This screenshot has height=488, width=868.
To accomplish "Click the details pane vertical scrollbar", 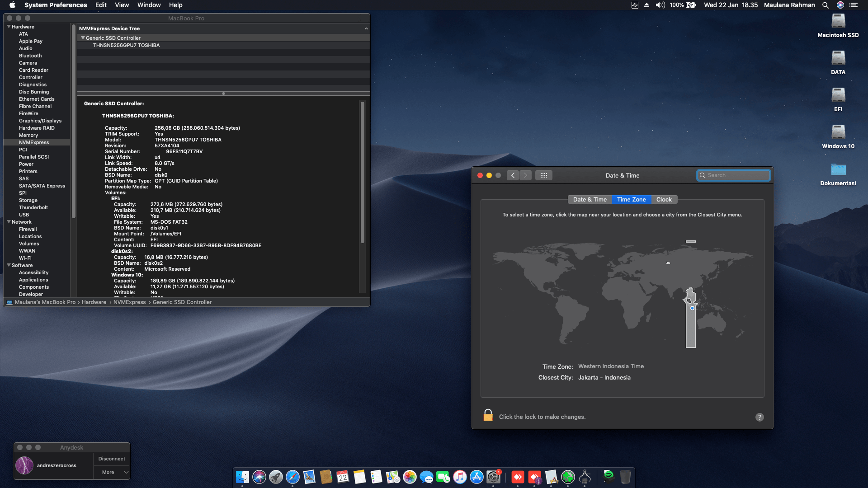I will (362, 172).
